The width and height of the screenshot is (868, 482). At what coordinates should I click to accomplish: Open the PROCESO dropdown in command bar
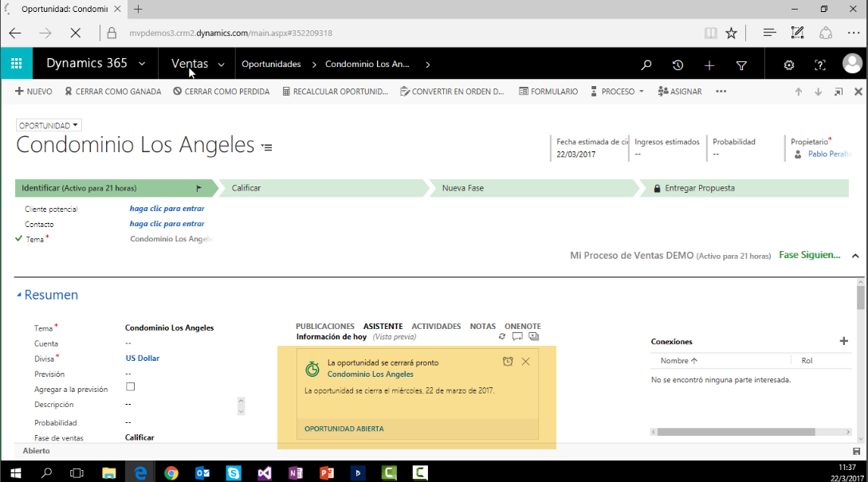tap(618, 92)
